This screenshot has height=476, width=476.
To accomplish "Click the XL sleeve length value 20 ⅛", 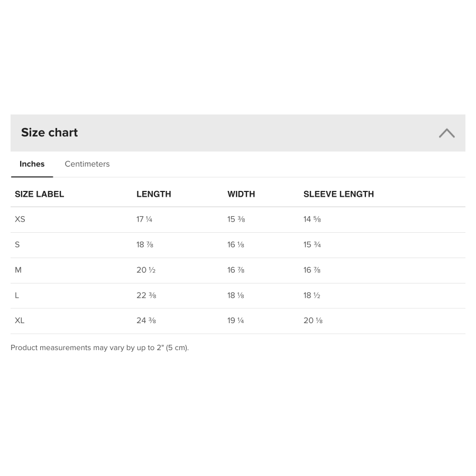I will point(313,321).
